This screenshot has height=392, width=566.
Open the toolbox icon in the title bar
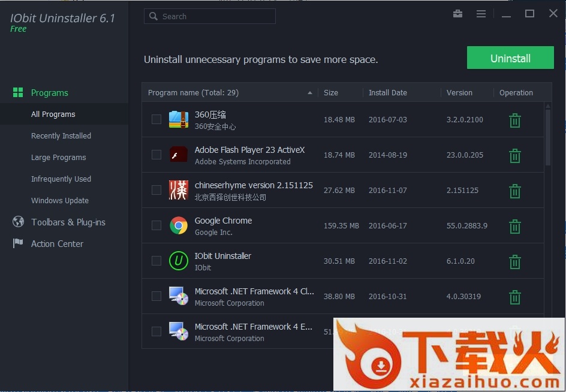click(x=457, y=14)
